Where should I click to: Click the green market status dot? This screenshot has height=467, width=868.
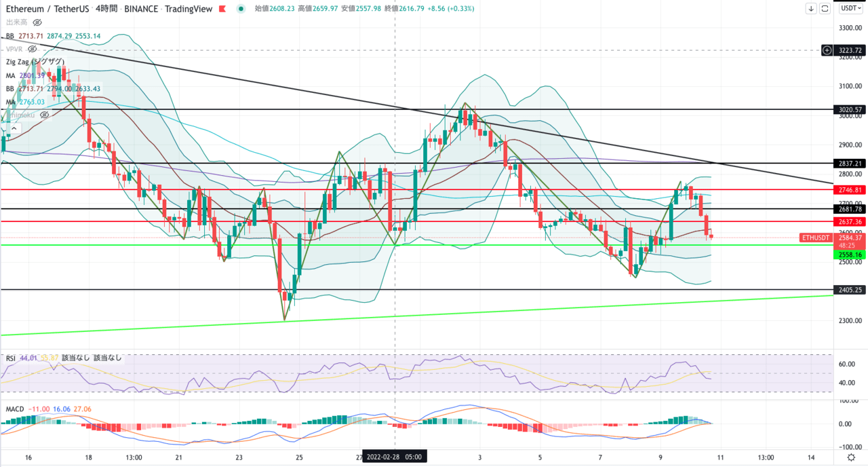[241, 9]
